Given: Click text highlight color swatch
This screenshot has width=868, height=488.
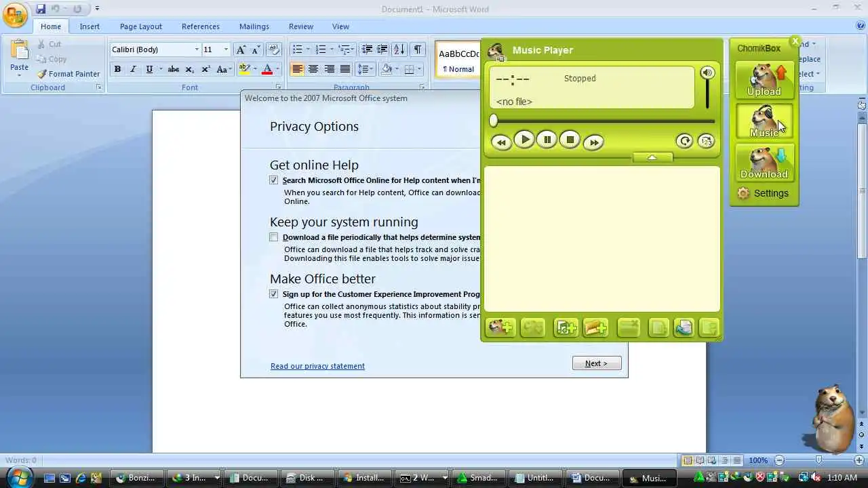Looking at the screenshot, I should coord(245,69).
